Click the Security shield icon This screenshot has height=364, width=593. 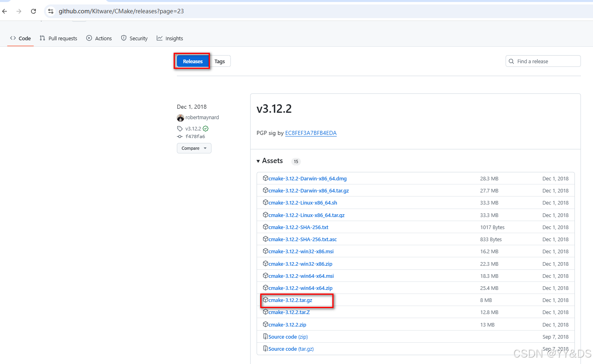(124, 38)
